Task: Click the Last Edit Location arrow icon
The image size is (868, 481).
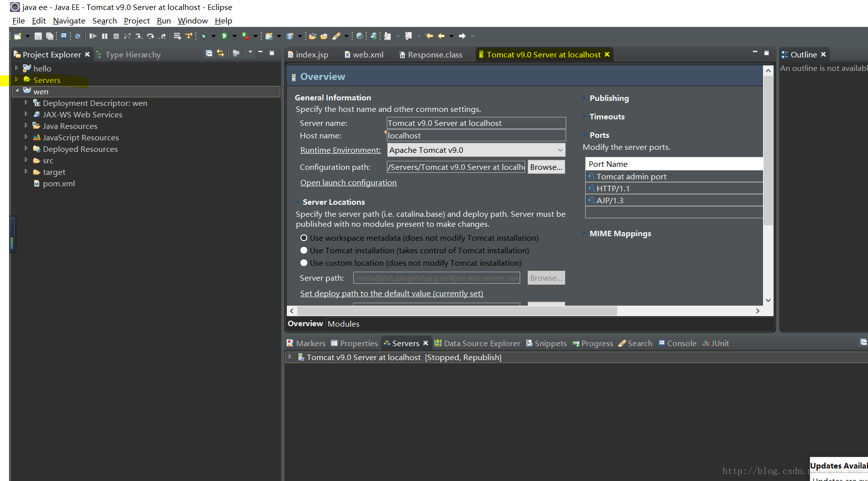Action: [x=429, y=36]
